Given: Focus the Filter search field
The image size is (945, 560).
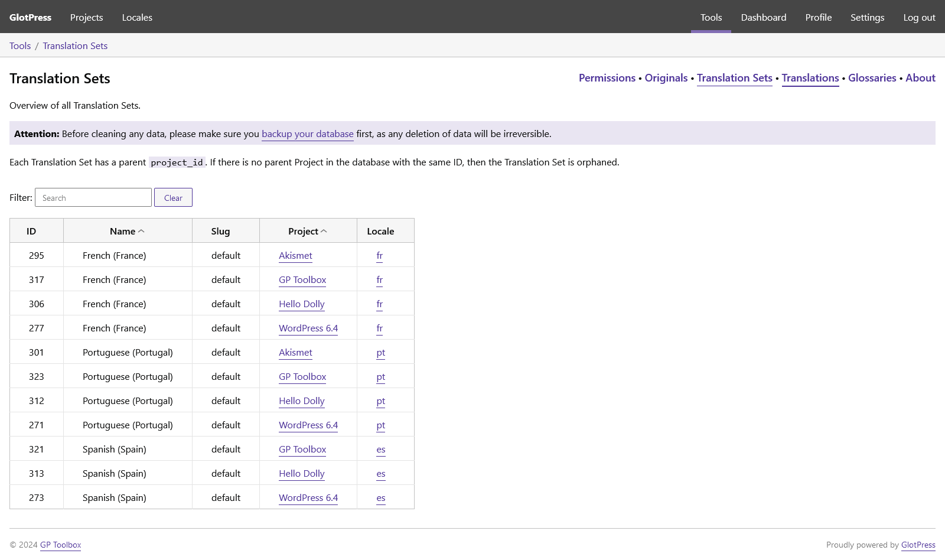Looking at the screenshot, I should pyautogui.click(x=93, y=197).
